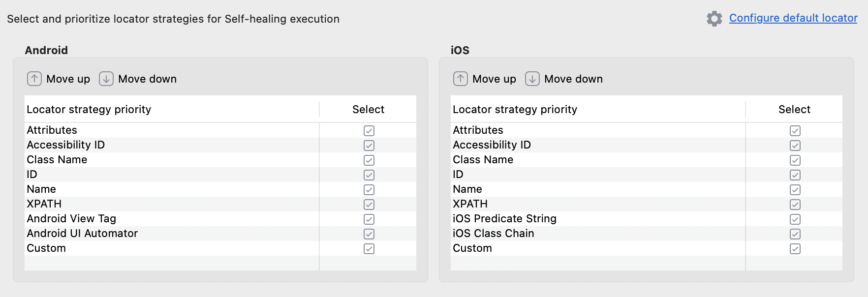Uncheck the iOS Accessibility ID checkbox

[x=795, y=146]
